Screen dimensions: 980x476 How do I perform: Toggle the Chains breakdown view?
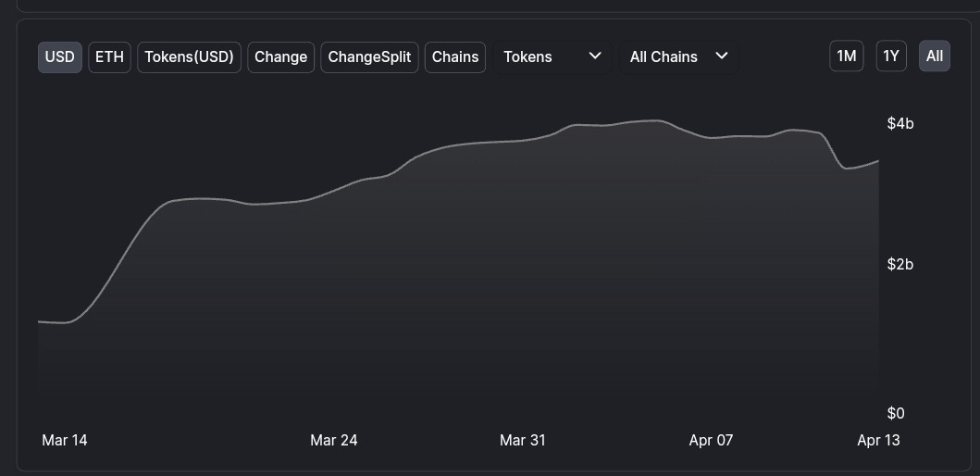pos(455,56)
